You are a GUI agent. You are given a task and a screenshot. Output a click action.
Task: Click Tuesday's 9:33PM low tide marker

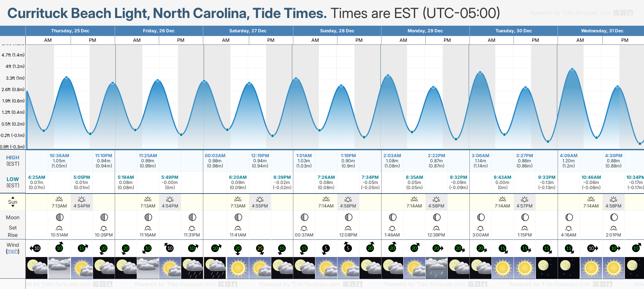(548, 141)
